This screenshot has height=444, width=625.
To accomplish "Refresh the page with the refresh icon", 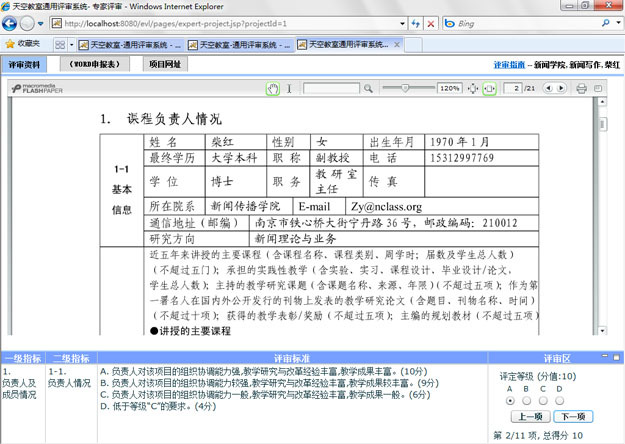I will click(x=416, y=24).
